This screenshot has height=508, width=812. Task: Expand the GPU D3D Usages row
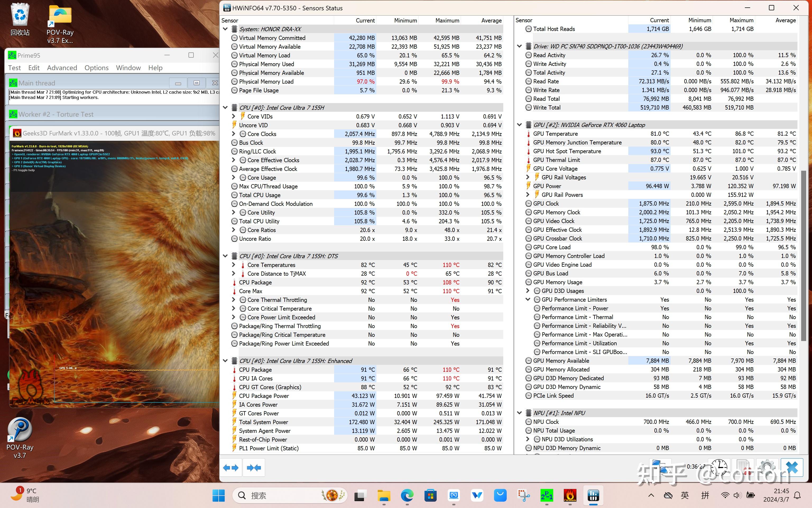[x=528, y=291]
